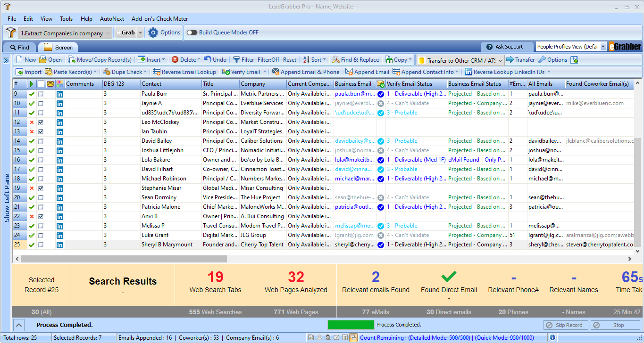Open Options gear next to Grab

pos(164,33)
